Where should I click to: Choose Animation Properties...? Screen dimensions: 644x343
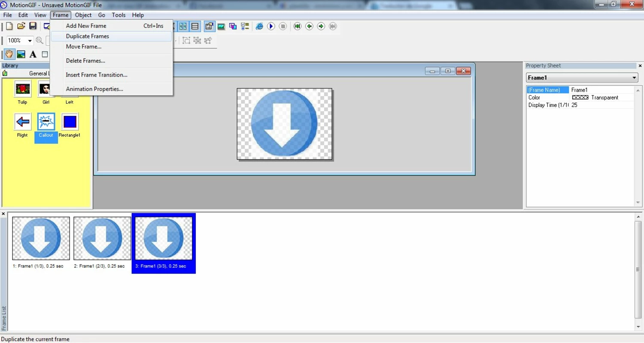click(x=112, y=89)
